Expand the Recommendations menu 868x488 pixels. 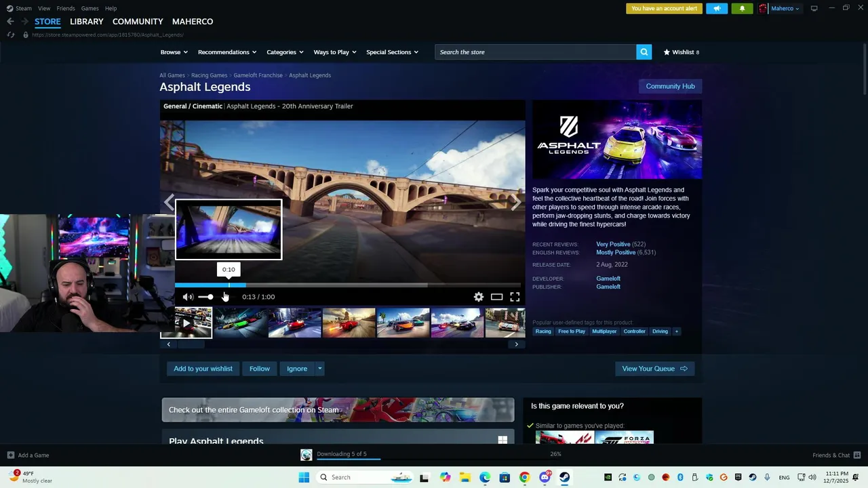tap(227, 52)
